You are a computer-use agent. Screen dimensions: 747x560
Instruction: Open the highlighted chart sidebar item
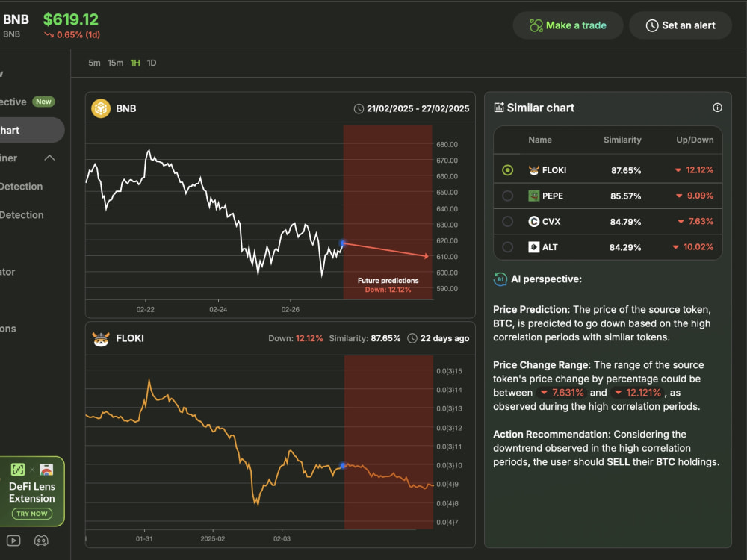tap(31, 130)
